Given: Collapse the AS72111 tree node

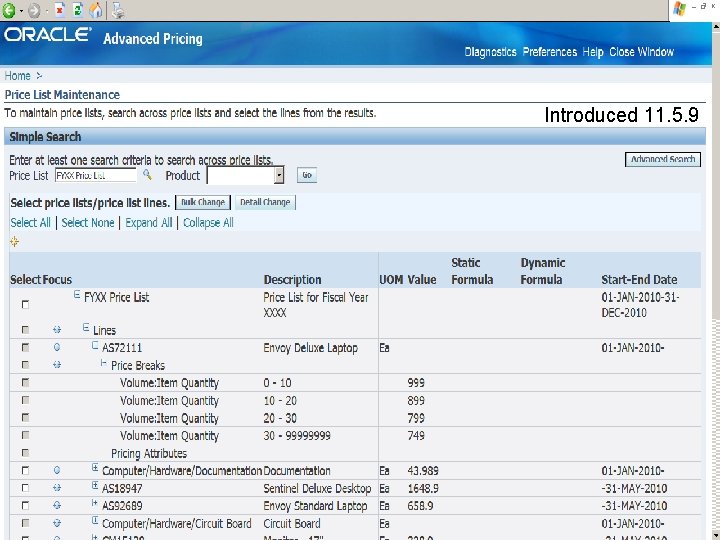Looking at the screenshot, I should click(95, 345).
